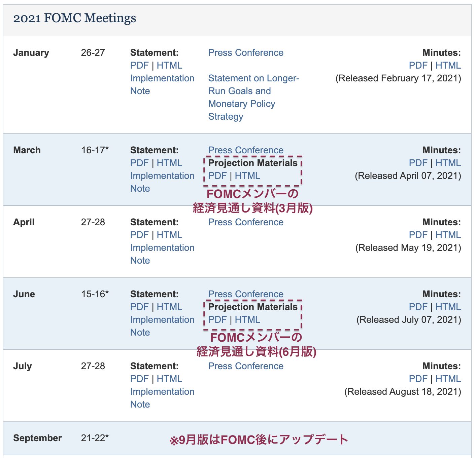This screenshot has width=476, height=458.
Task: Open March Projection Materials PDF
Action: [217, 176]
